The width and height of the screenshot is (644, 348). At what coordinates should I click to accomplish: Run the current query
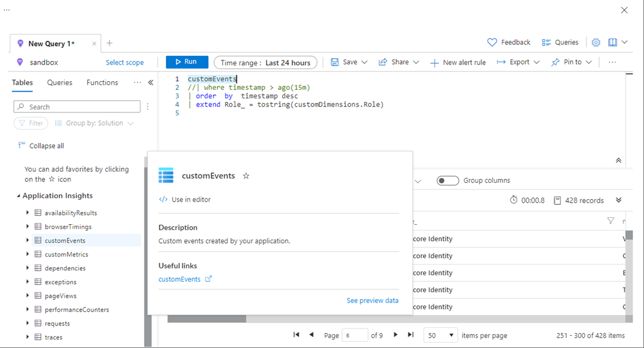point(187,62)
